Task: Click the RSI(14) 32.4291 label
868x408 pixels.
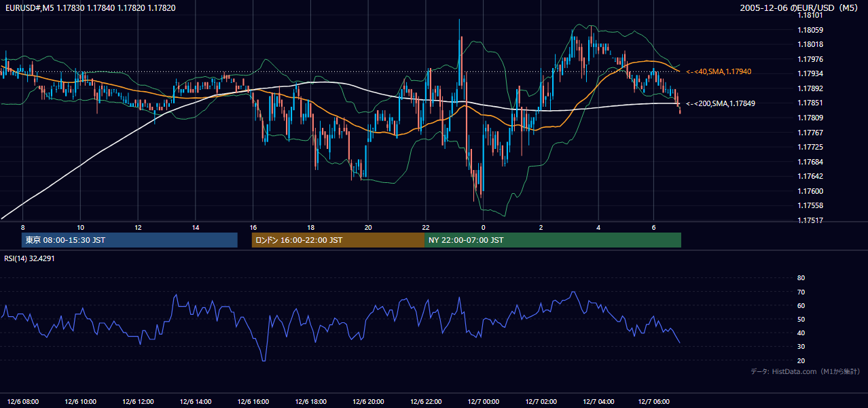Action: tap(30, 258)
